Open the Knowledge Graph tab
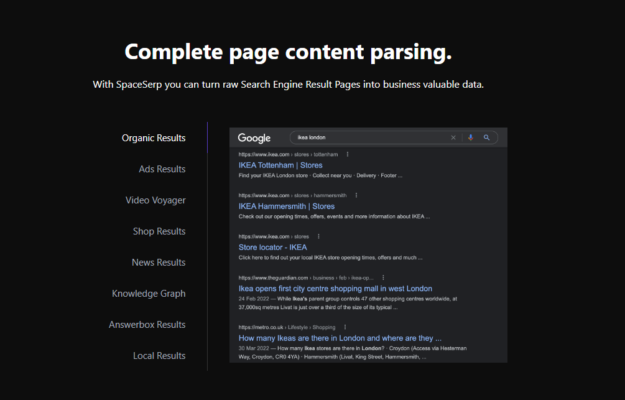Viewport: 625px width, 400px height. 149,294
